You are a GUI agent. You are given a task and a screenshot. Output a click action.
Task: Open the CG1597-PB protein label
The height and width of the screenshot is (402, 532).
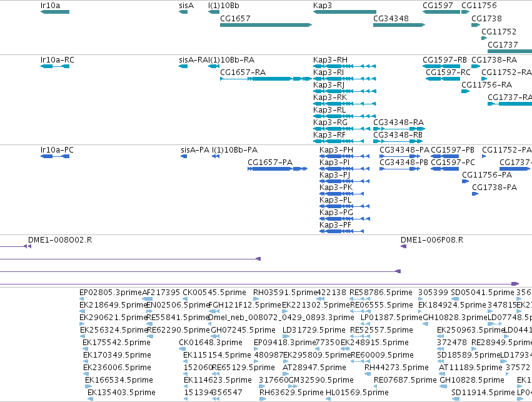point(453,150)
